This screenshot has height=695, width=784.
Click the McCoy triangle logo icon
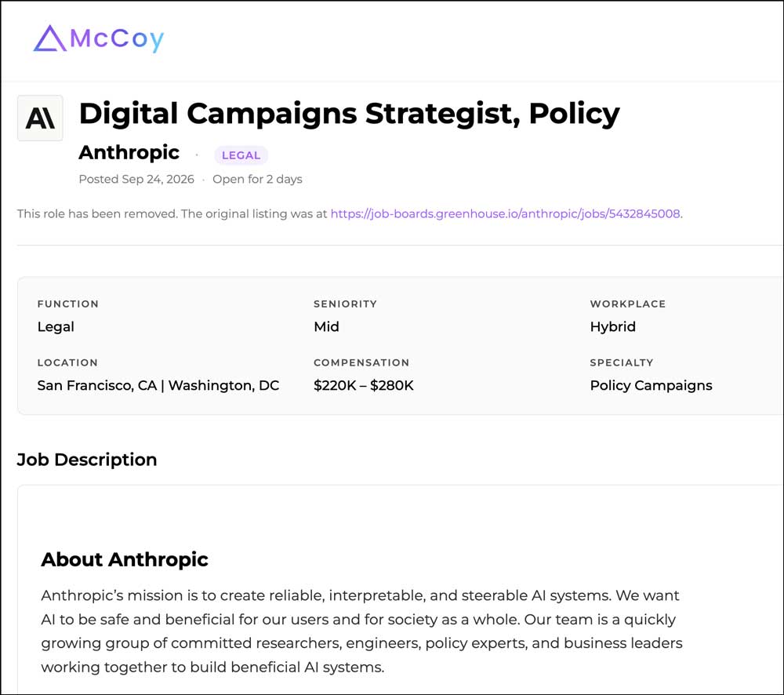[x=49, y=38]
